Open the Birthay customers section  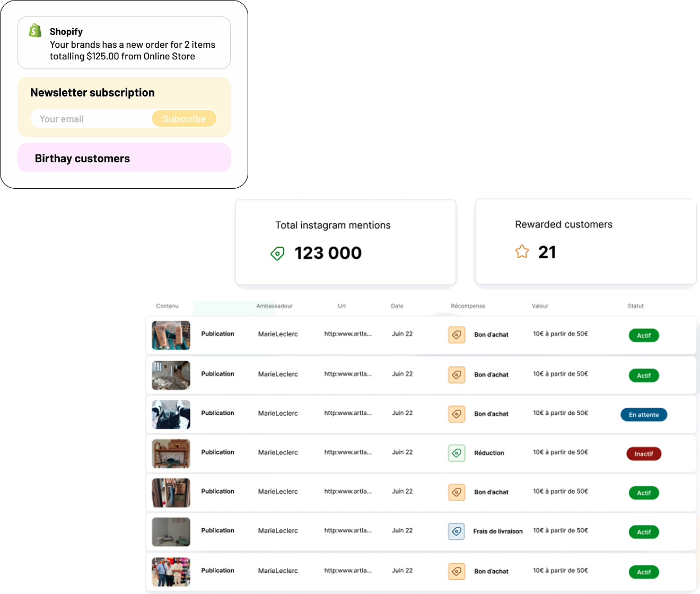(x=124, y=158)
